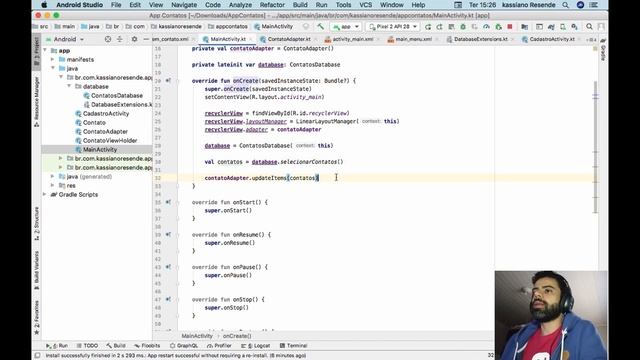Screen dimensions: 640x360
Task: Click the override gutter icon beside onStop
Action: (168, 299)
